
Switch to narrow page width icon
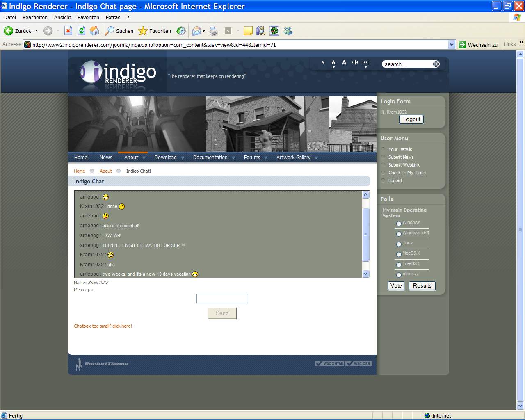(355, 62)
